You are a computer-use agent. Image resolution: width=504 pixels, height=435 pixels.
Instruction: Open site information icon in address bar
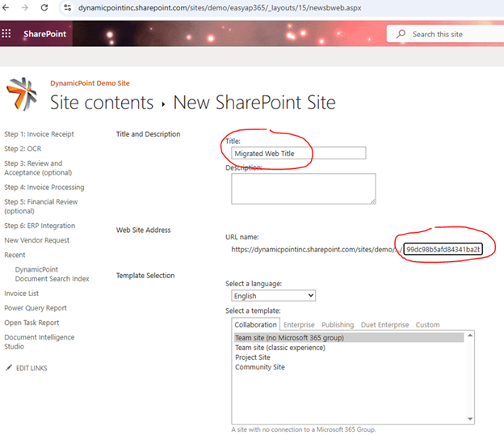click(68, 8)
